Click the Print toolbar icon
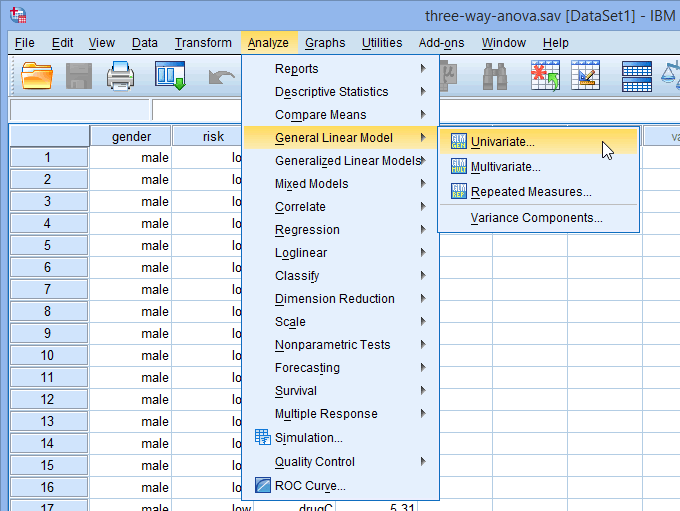680x511 pixels. click(x=120, y=76)
